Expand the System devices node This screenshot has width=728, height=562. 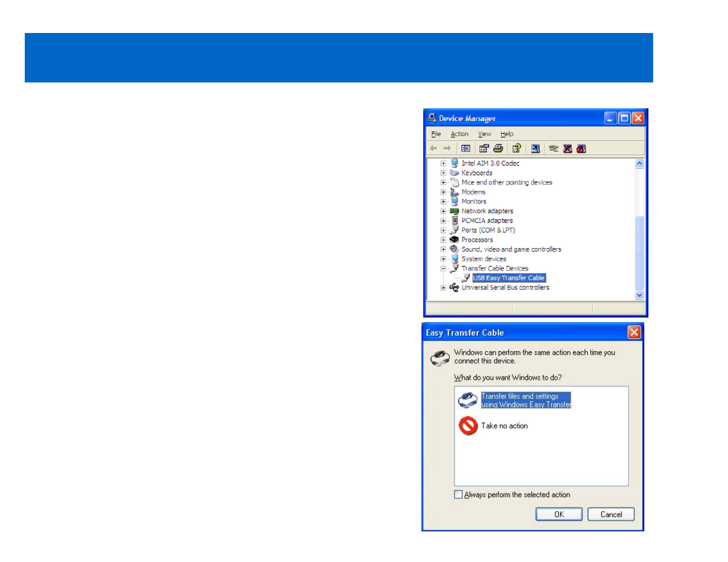click(x=443, y=259)
